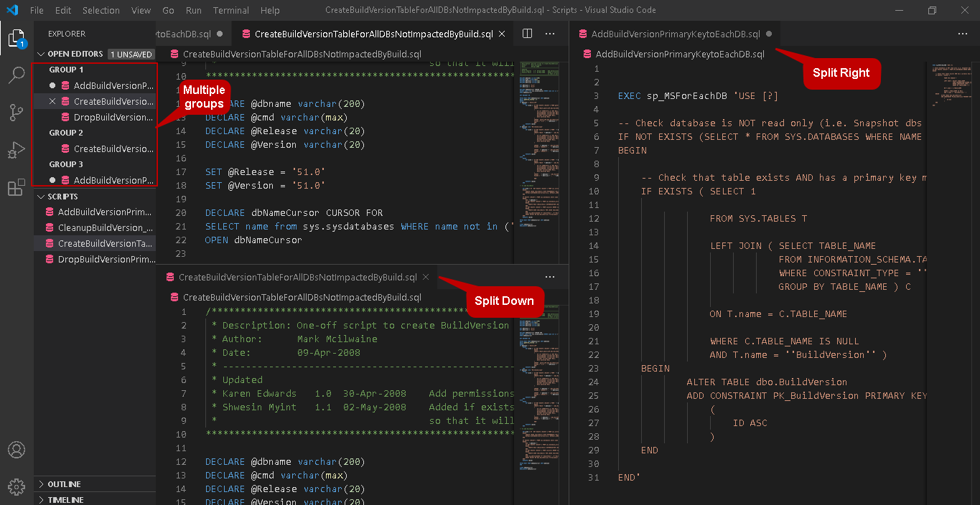980x505 pixels.
Task: Open the Accounts menu icon
Action: tap(16, 450)
